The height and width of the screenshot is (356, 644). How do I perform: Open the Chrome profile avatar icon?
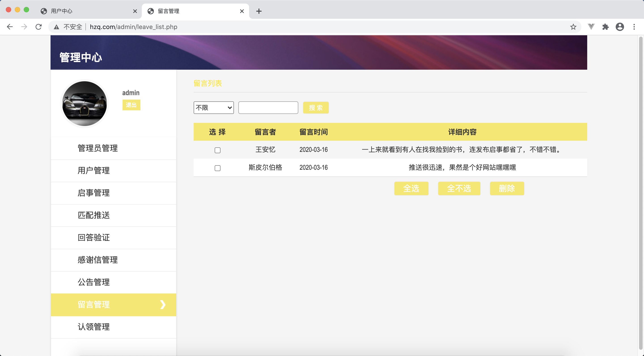620,27
